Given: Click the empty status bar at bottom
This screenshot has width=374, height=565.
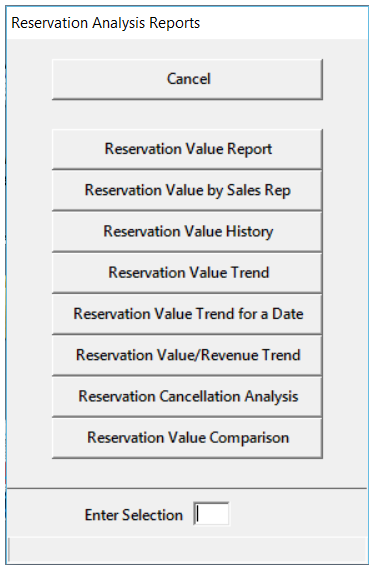Looking at the screenshot, I should (187, 549).
